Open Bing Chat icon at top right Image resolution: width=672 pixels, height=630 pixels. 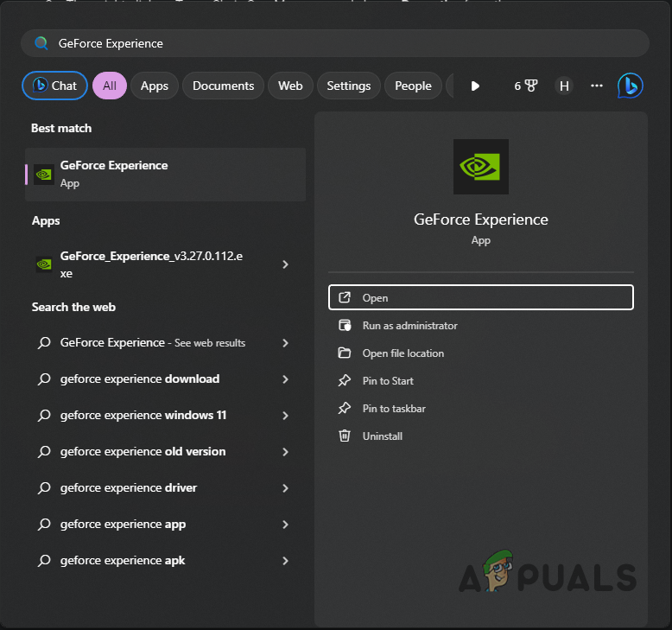(x=630, y=86)
